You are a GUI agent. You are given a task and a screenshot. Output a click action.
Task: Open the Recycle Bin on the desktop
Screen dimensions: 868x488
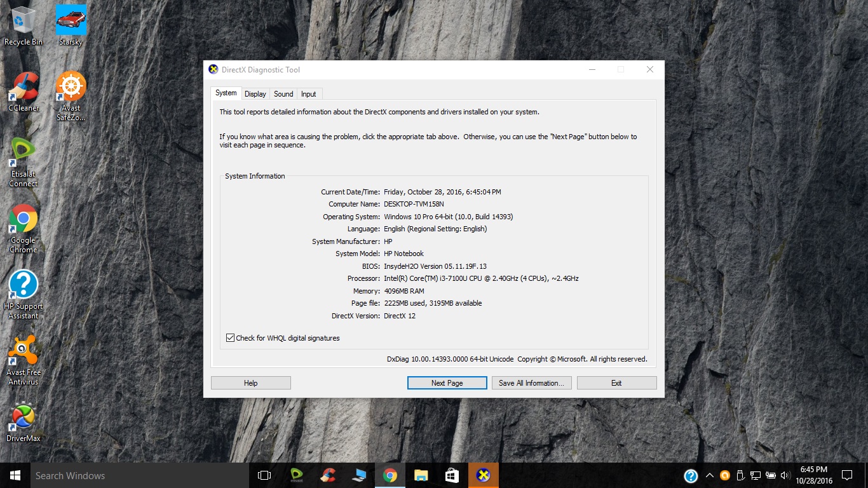(24, 21)
